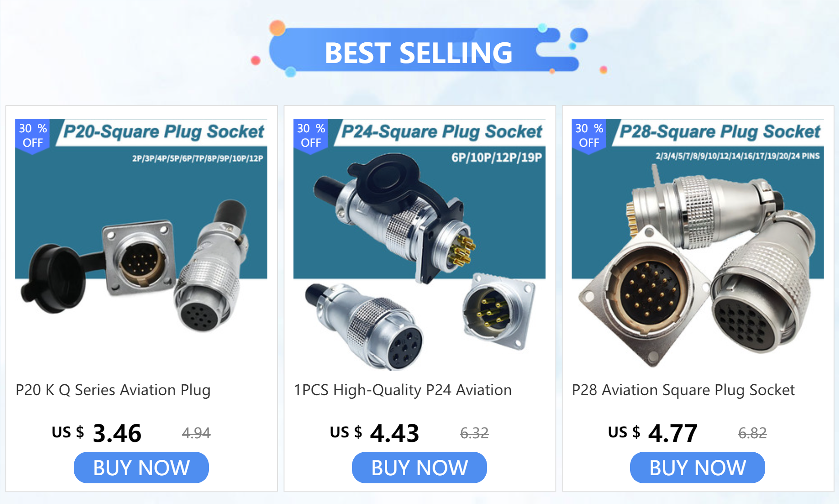Click BUY NOW under the P24 plug
839x504 pixels.
pyautogui.click(x=419, y=468)
